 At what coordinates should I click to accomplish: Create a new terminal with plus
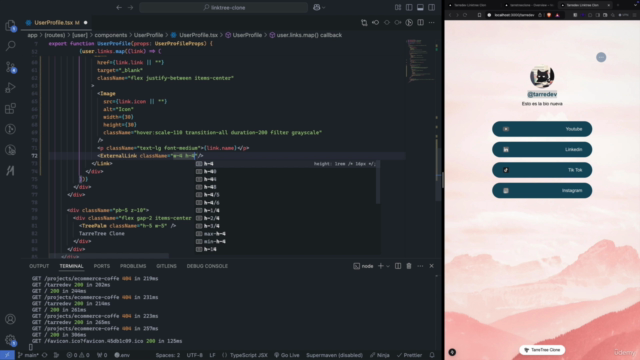coord(381,266)
